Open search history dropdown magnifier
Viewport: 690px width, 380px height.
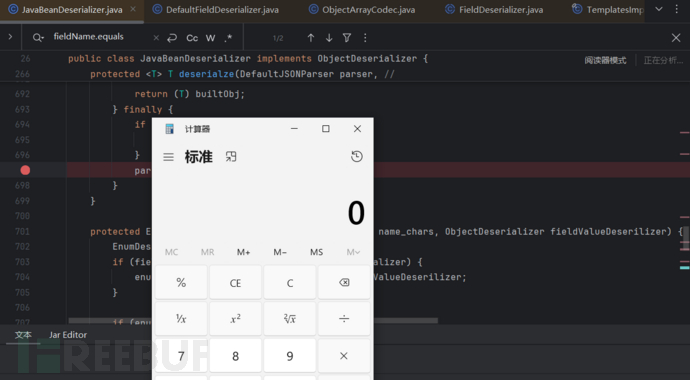(x=38, y=38)
